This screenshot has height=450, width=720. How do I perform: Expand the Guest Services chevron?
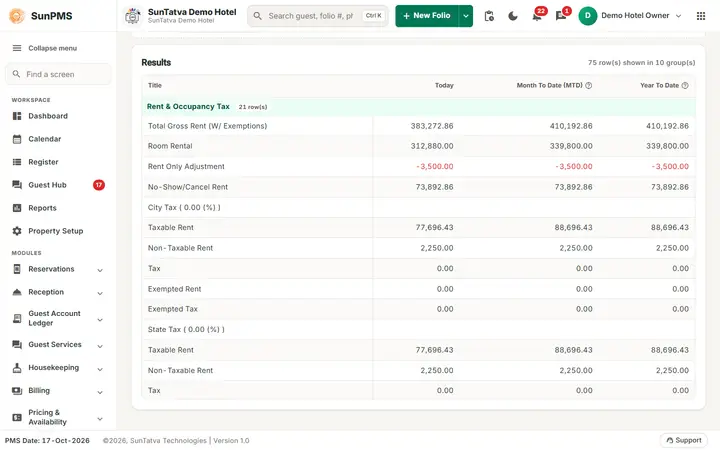[100, 346]
